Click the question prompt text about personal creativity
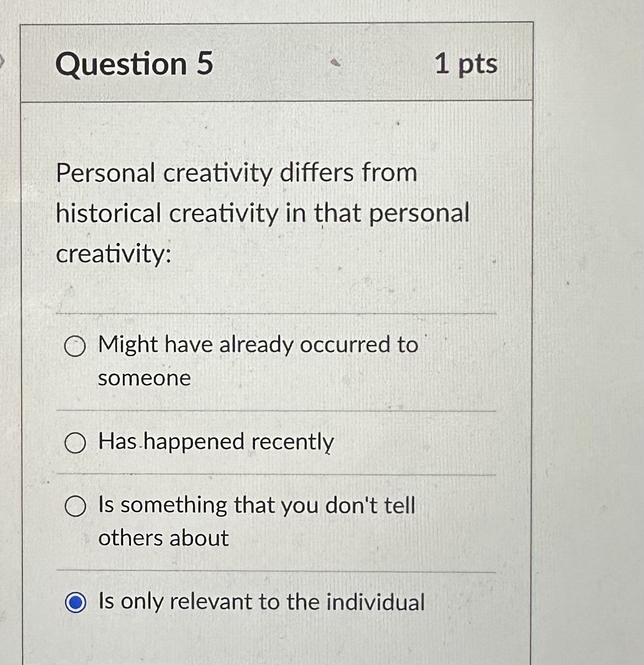Viewport: 644px width, 665px height. pos(262,213)
